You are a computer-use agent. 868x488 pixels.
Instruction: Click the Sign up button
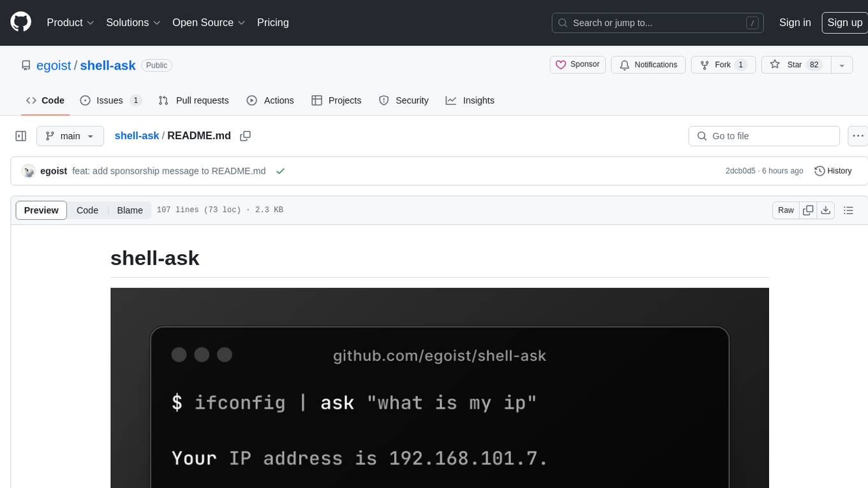coord(844,22)
